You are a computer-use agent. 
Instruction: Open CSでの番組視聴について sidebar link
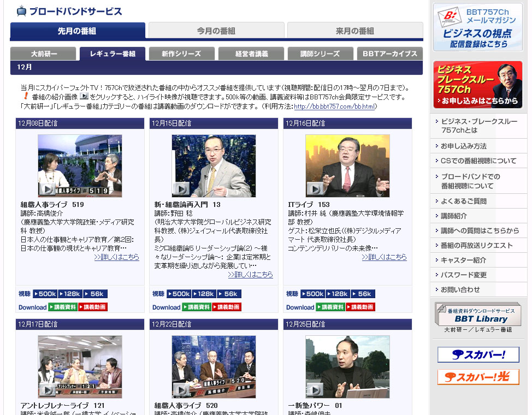(x=478, y=161)
